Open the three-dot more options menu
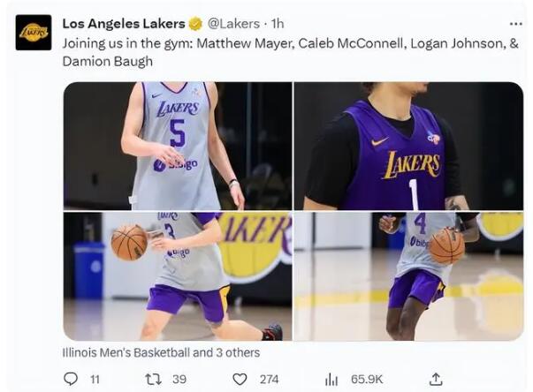533x392 pixels. [x=515, y=24]
